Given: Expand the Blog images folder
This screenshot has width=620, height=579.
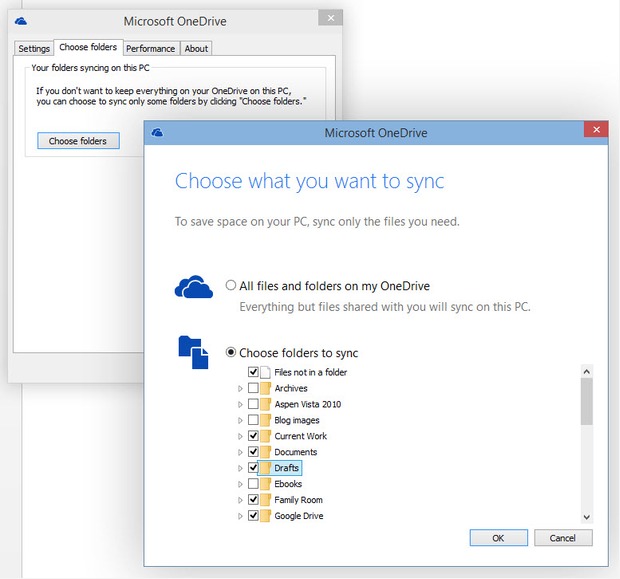Looking at the screenshot, I should (240, 420).
